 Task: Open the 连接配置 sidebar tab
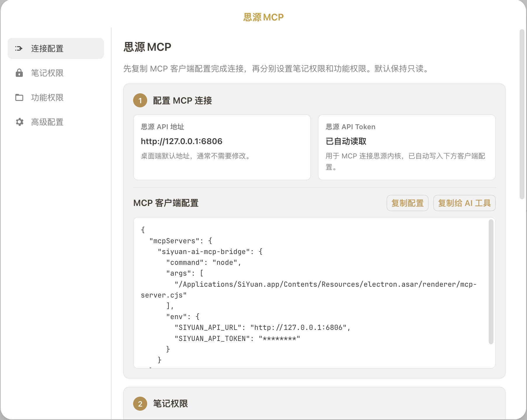tap(56, 48)
